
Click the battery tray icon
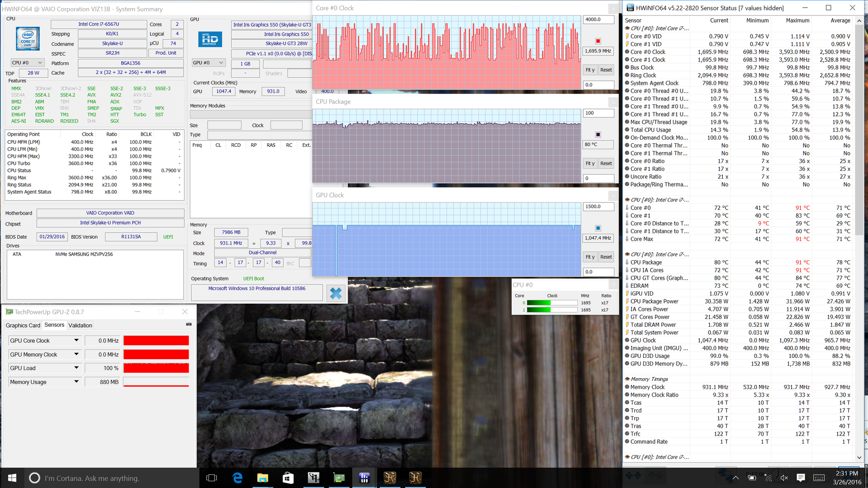pos(751,478)
